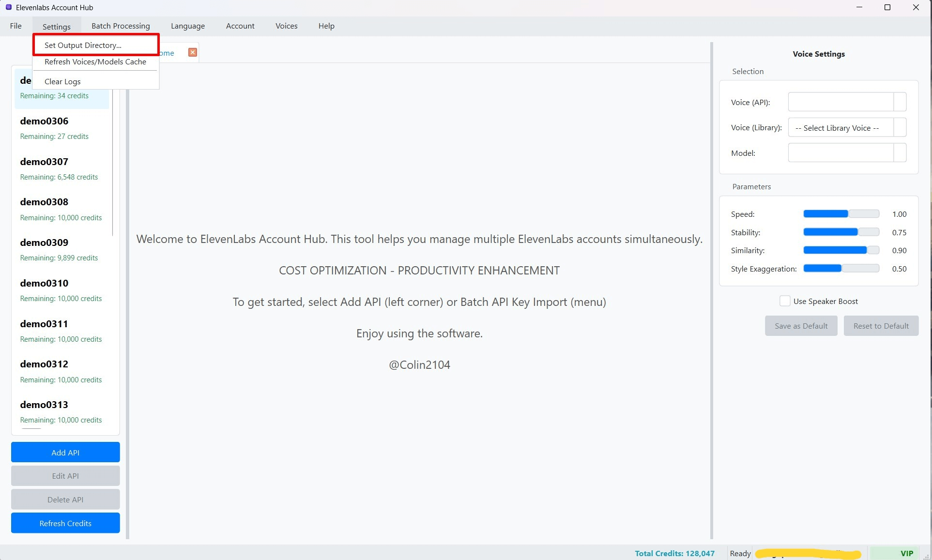Click Reset to Default button

(881, 326)
